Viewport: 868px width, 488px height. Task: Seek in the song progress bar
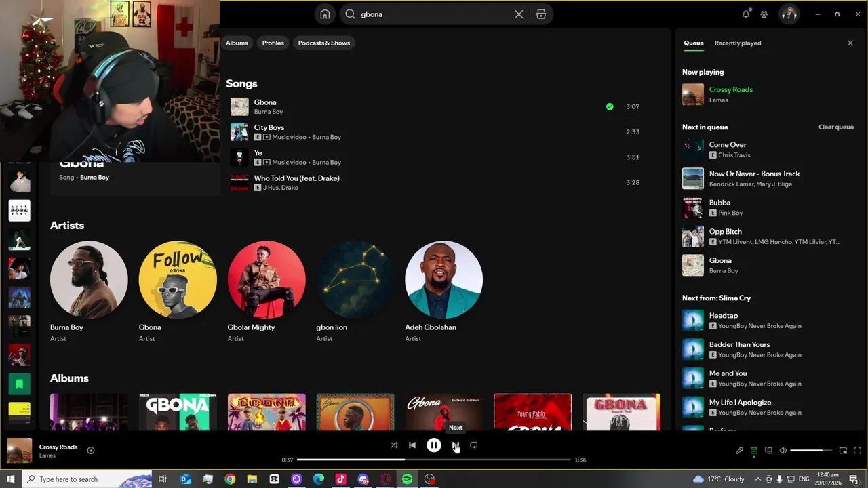[434, 460]
